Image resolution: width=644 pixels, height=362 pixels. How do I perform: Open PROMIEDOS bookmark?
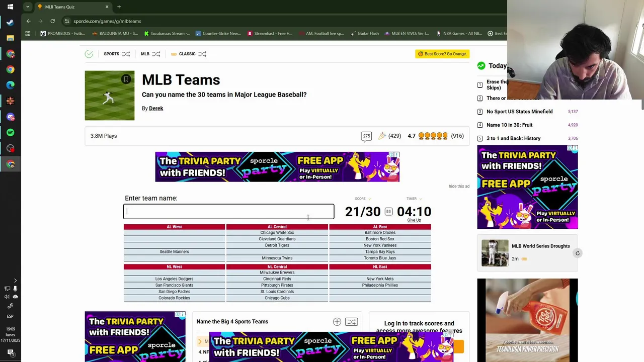(x=63, y=34)
